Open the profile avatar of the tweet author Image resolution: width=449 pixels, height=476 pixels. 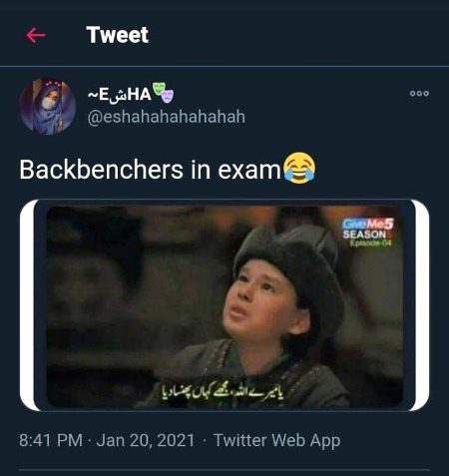pos(48,107)
